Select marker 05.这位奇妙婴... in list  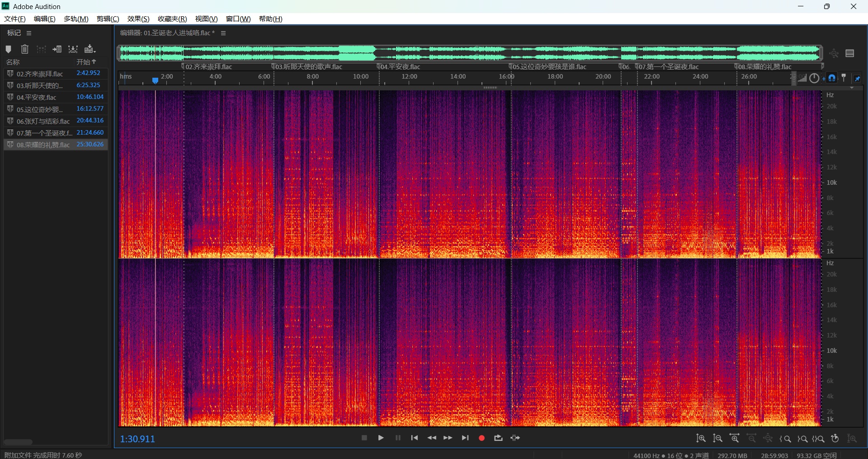coord(40,109)
